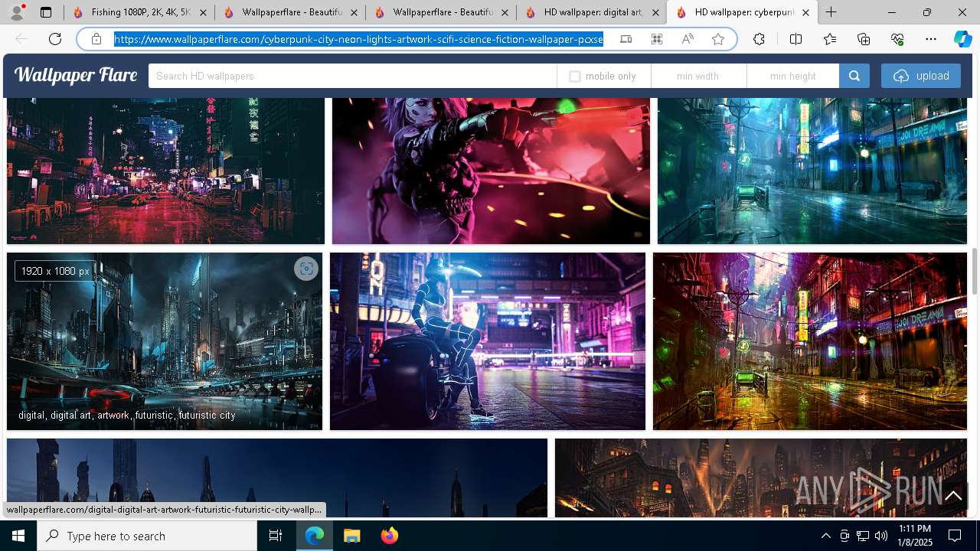Click Windows taskbar search box

coord(147,536)
